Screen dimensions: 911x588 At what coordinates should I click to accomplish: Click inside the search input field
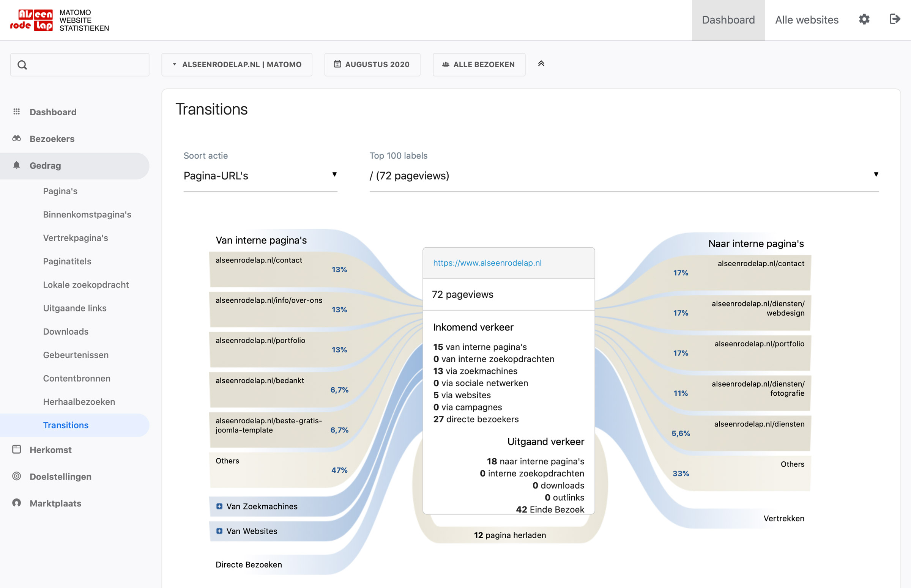pos(79,65)
